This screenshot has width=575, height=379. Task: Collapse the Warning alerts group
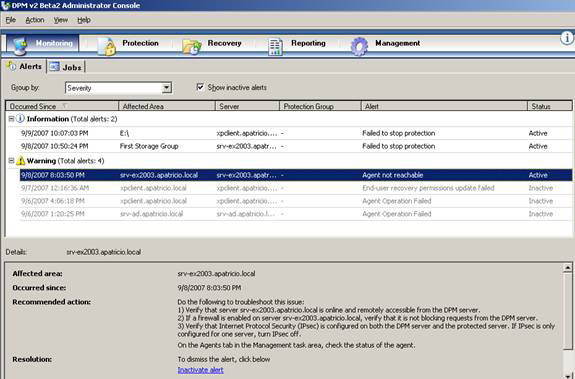[11, 161]
